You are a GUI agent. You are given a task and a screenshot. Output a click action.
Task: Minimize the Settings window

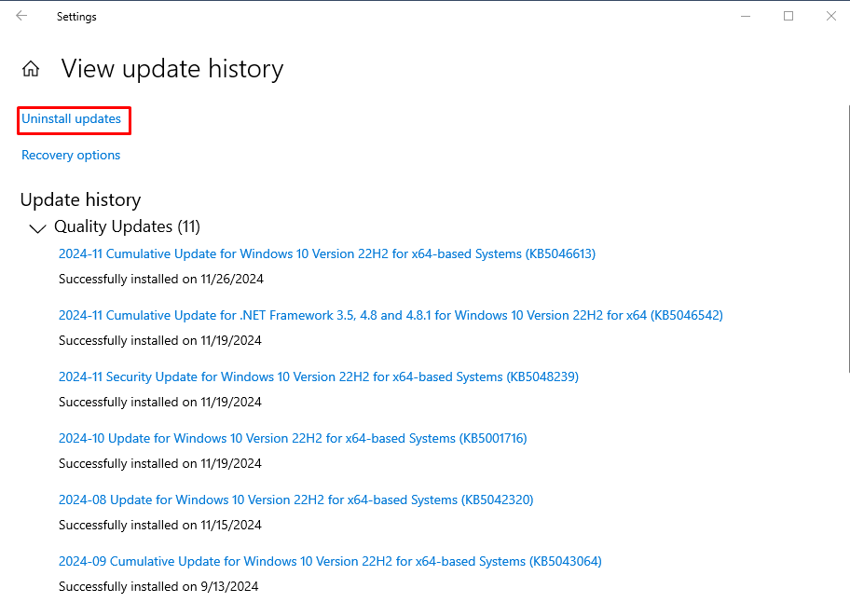tap(746, 16)
